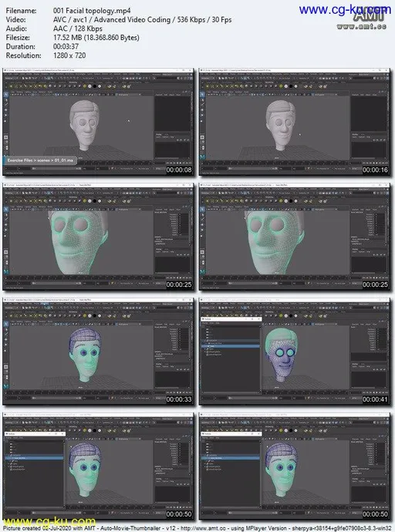
Task: Click Maya range slider in 00:00:08 frame
Action: pyautogui.click(x=56, y=168)
